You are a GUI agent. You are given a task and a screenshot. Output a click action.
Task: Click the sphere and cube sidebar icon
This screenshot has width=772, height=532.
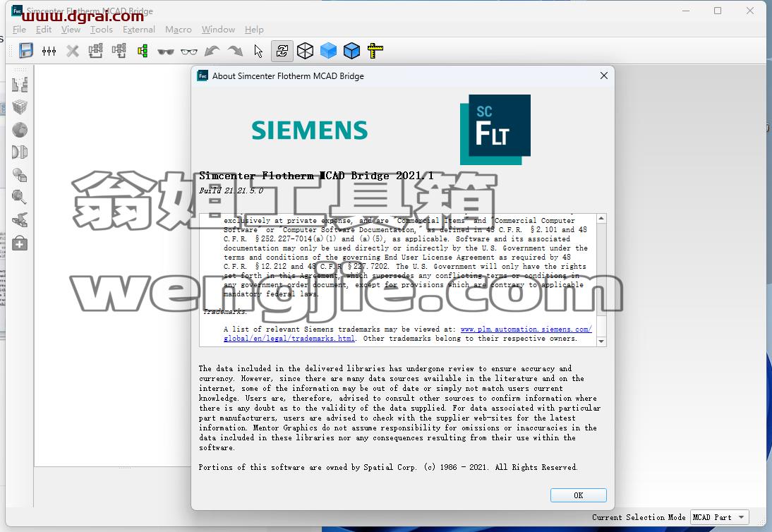pos(20,175)
